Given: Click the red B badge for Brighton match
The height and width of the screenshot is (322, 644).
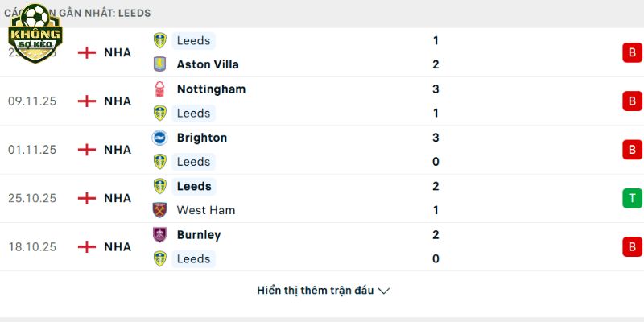Looking at the screenshot, I should 632,150.
